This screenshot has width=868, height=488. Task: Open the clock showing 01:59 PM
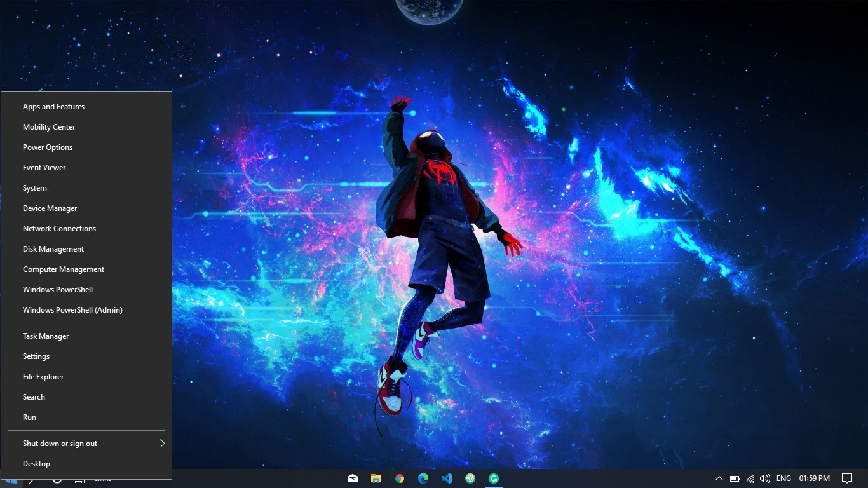pyautogui.click(x=815, y=478)
